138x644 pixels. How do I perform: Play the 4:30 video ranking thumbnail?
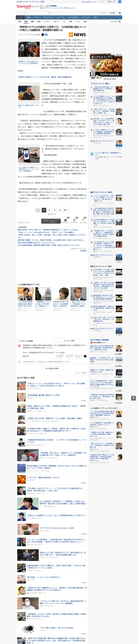click(119, 320)
